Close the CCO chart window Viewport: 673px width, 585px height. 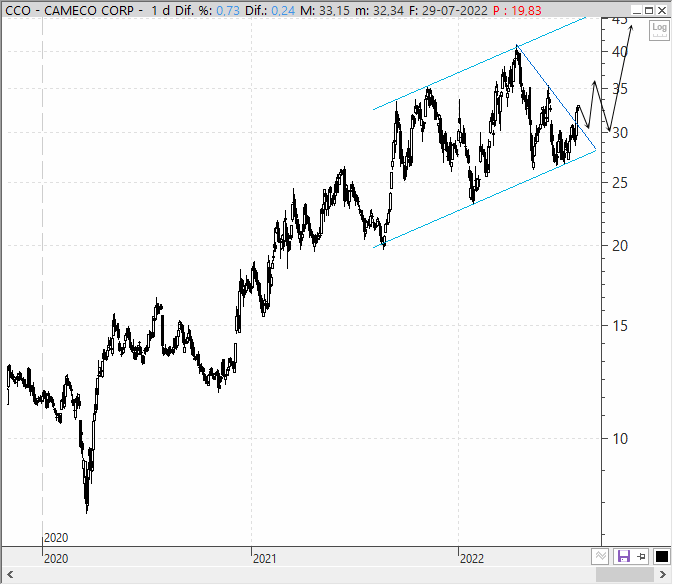pos(662,10)
